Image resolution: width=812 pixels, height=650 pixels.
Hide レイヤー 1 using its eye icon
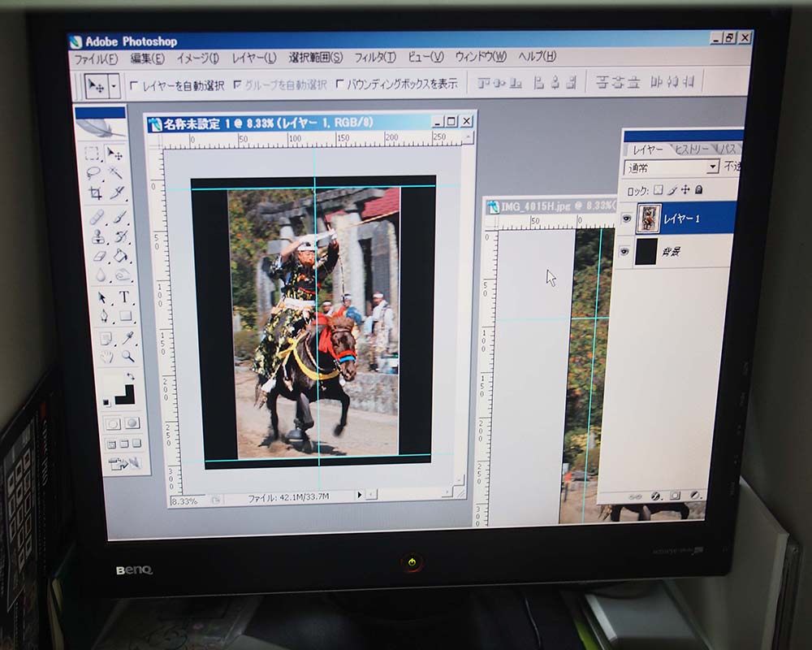(626, 219)
